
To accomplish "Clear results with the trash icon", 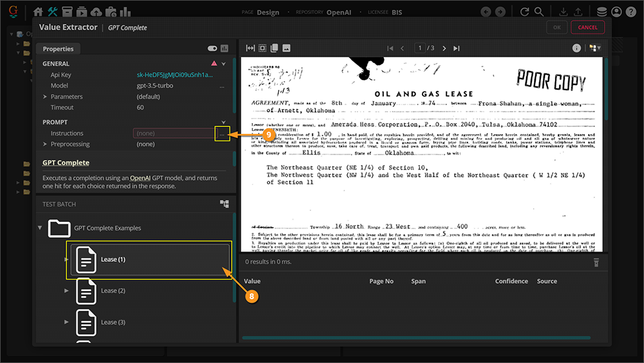I will [596, 262].
